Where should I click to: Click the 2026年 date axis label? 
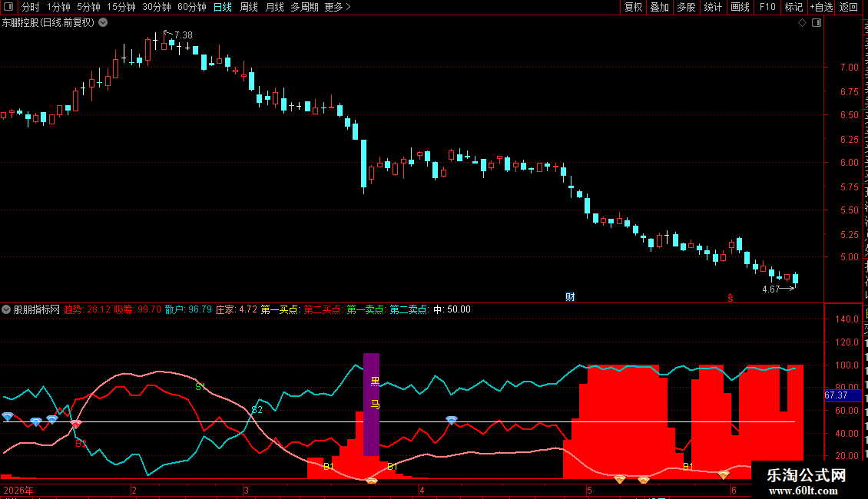[x=18, y=490]
